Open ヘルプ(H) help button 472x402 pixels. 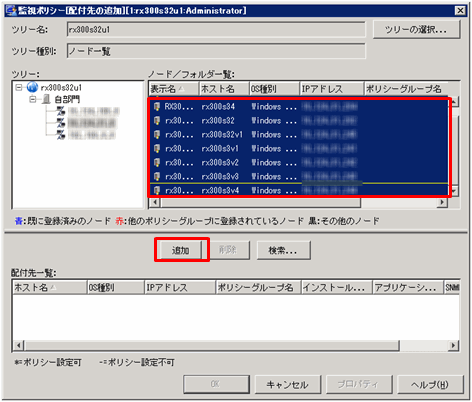[x=430, y=384]
